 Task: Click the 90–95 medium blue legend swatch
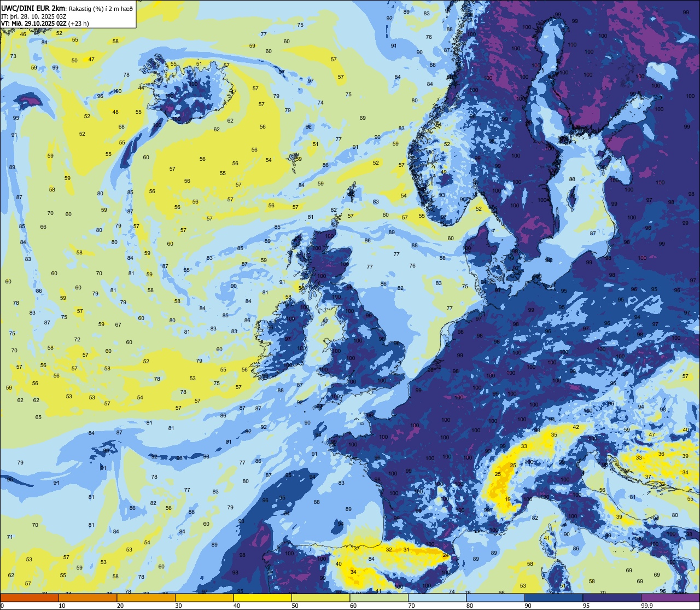point(553,598)
